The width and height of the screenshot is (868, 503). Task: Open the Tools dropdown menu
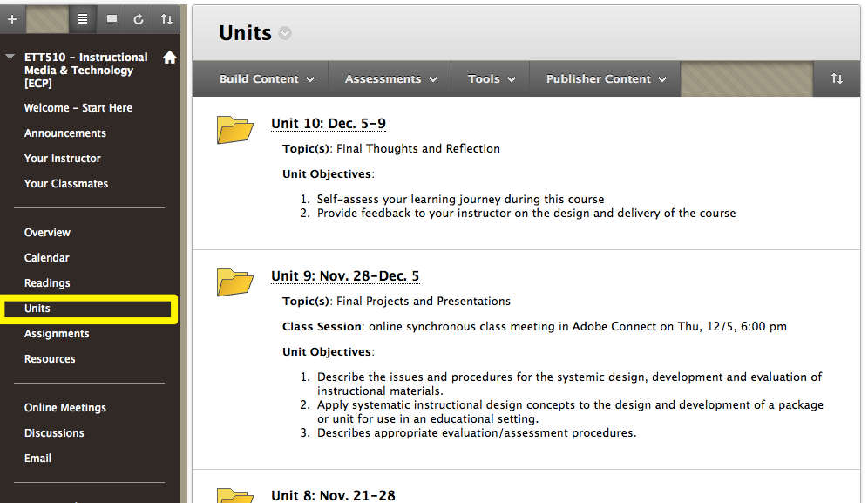click(492, 78)
